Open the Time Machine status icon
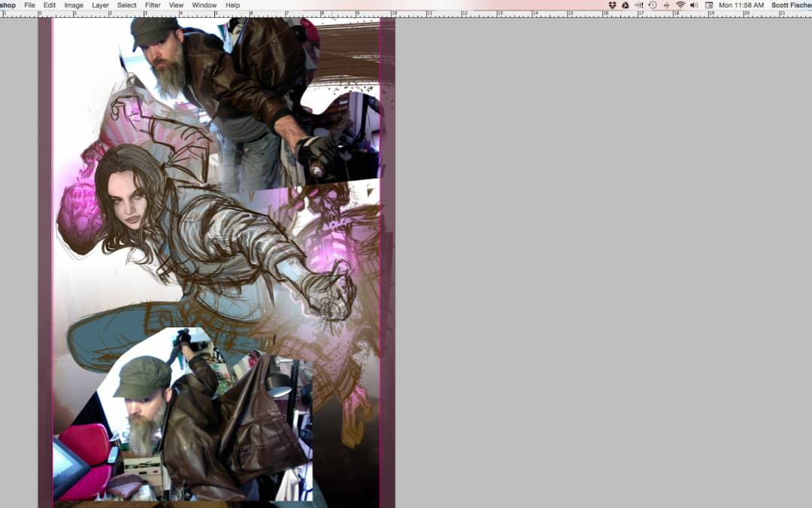This screenshot has width=812, height=508. tap(653, 5)
